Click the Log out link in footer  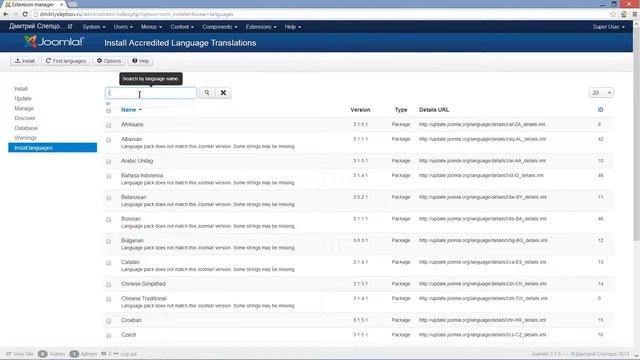[x=129, y=354]
